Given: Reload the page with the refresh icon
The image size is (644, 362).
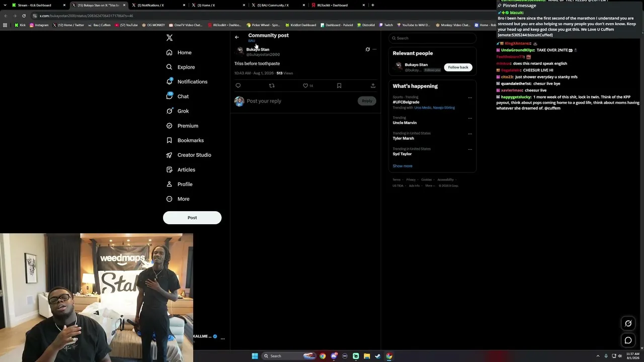Looking at the screenshot, I should tap(24, 16).
